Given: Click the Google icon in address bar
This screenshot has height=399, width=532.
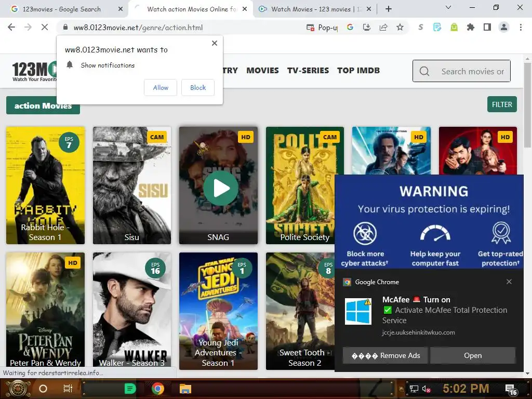Looking at the screenshot, I should pyautogui.click(x=350, y=27).
